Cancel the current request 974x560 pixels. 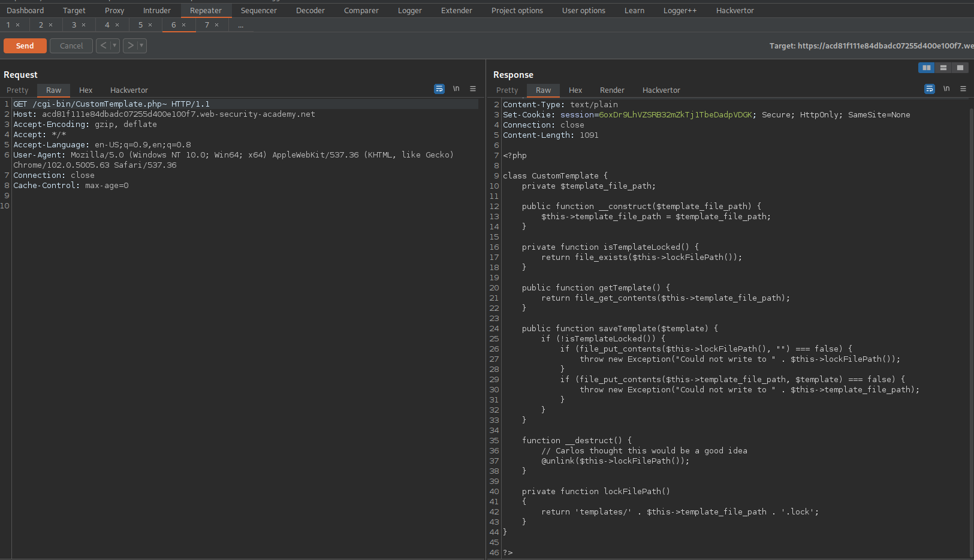[71, 46]
